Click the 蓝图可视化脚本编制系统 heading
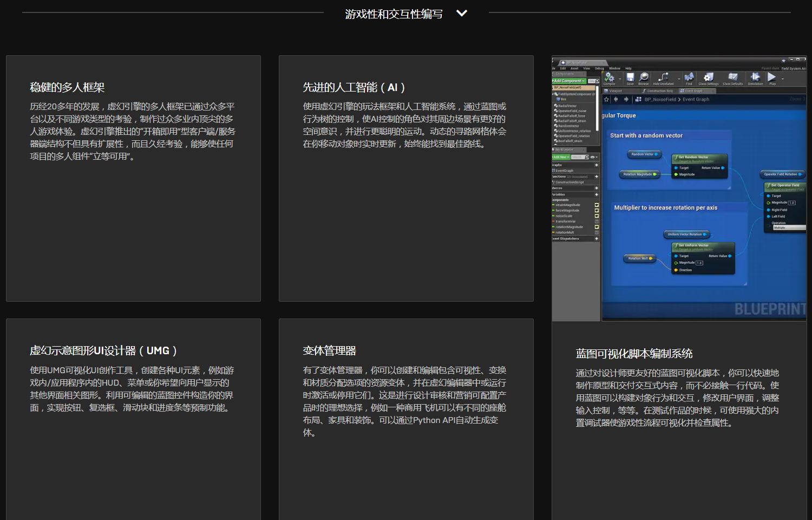Image resolution: width=812 pixels, height=520 pixels. click(634, 354)
